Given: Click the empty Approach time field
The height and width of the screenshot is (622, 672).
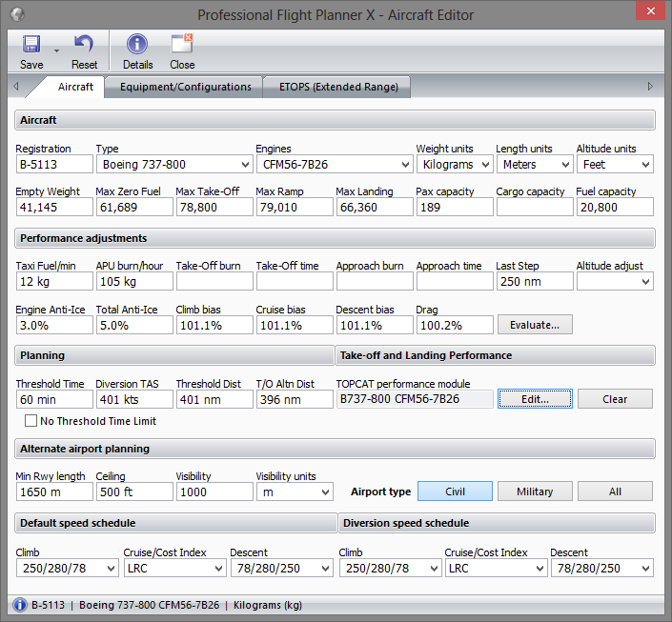Looking at the screenshot, I should coord(455,281).
